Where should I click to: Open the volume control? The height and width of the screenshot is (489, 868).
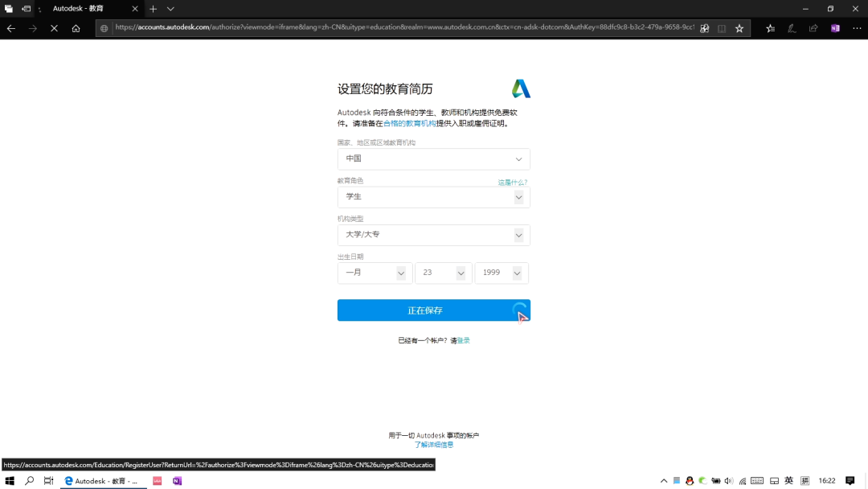click(728, 481)
